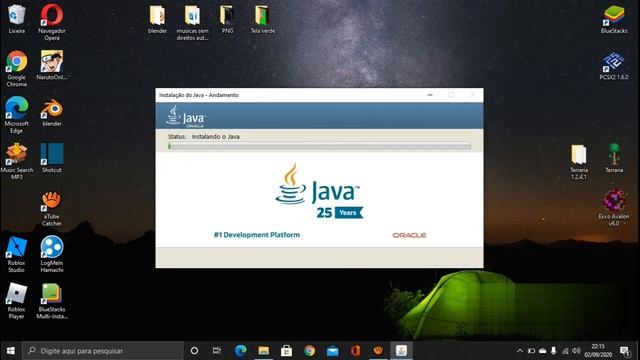Open the network tray icon
Image resolution: width=640 pixels, height=360 pixels.
click(565, 351)
